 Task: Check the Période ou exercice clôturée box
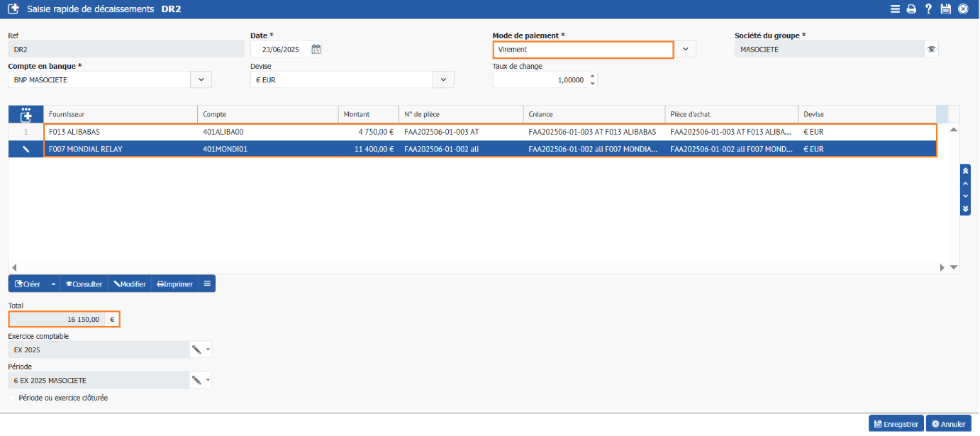coord(12,398)
